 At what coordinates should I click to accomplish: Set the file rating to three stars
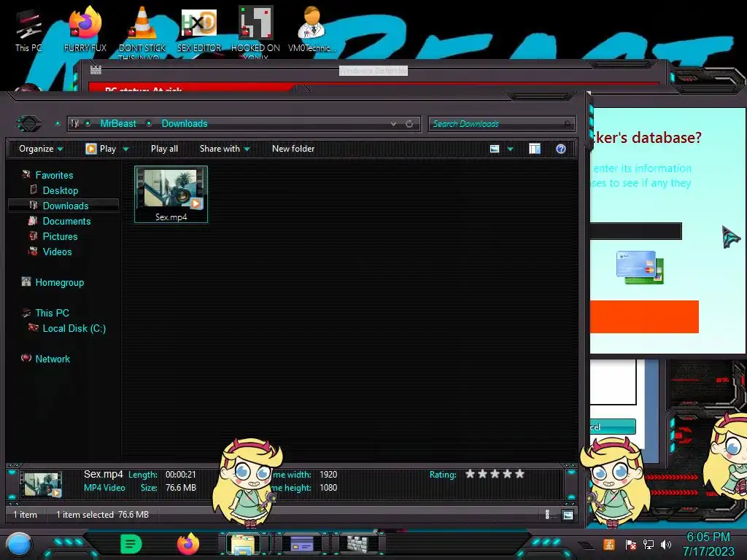[495, 474]
